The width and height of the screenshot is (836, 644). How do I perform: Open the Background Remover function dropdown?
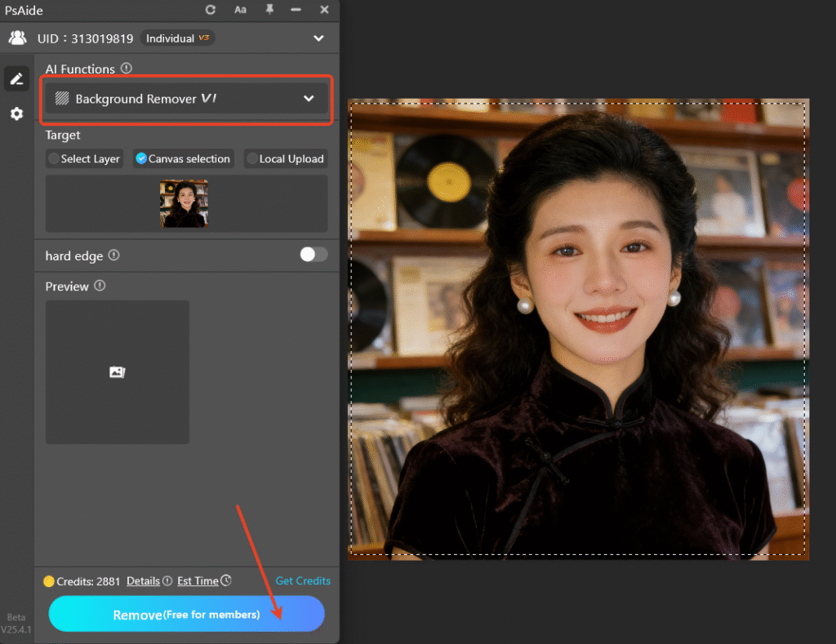[186, 98]
